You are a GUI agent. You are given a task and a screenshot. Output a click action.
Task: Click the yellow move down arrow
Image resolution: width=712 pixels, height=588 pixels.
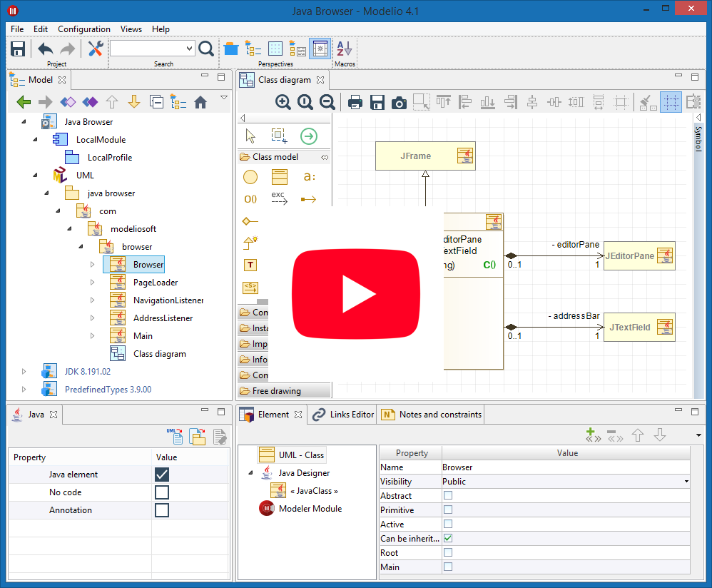(134, 102)
